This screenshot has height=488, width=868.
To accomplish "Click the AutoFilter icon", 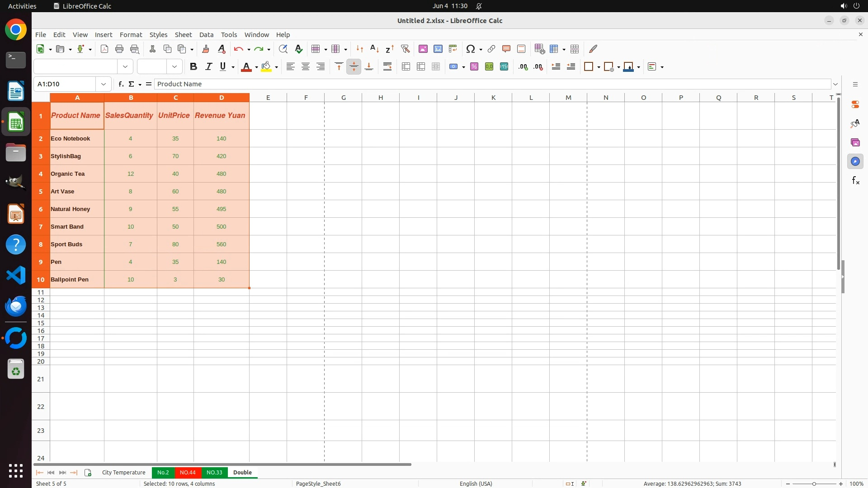I will point(405,49).
